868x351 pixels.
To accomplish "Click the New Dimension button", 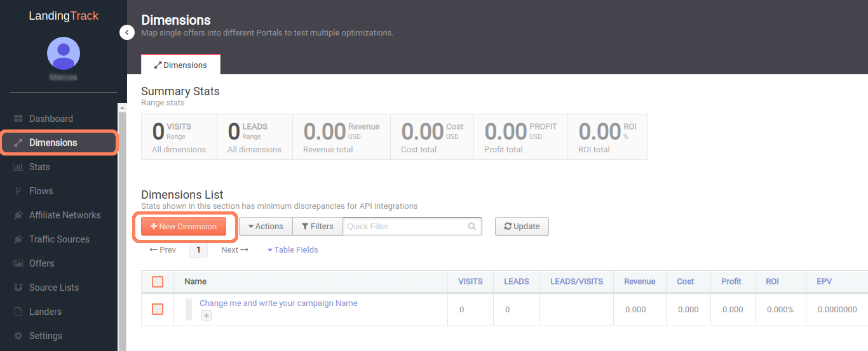I will 184,227.
